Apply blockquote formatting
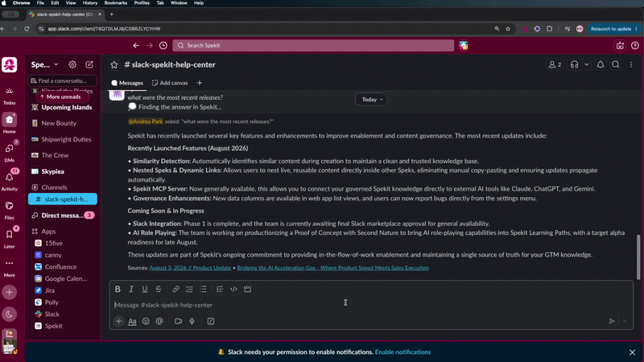644x362 pixels. tap(220, 289)
